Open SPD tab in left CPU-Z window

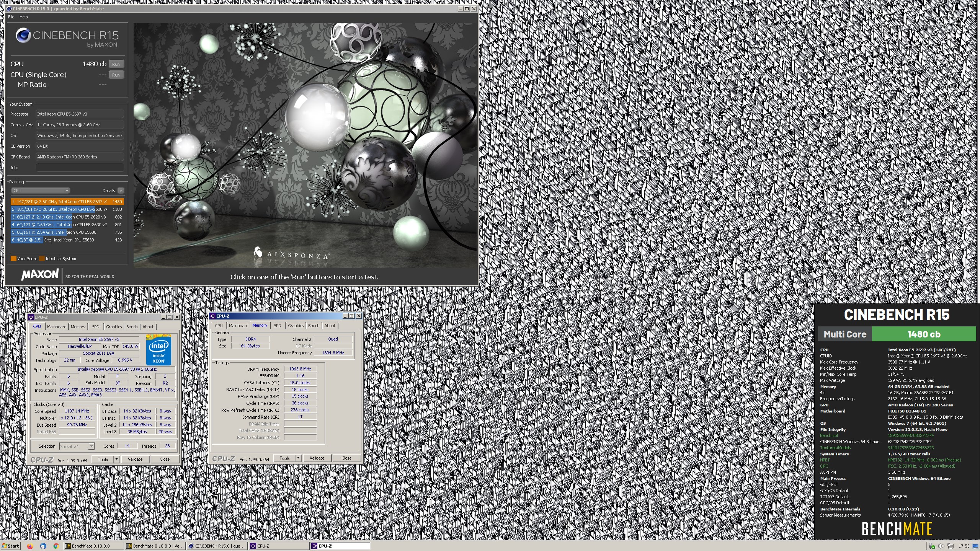[96, 327]
